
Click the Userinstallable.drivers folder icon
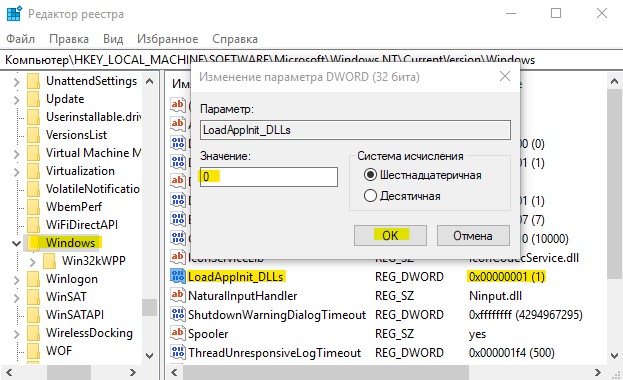coord(33,117)
